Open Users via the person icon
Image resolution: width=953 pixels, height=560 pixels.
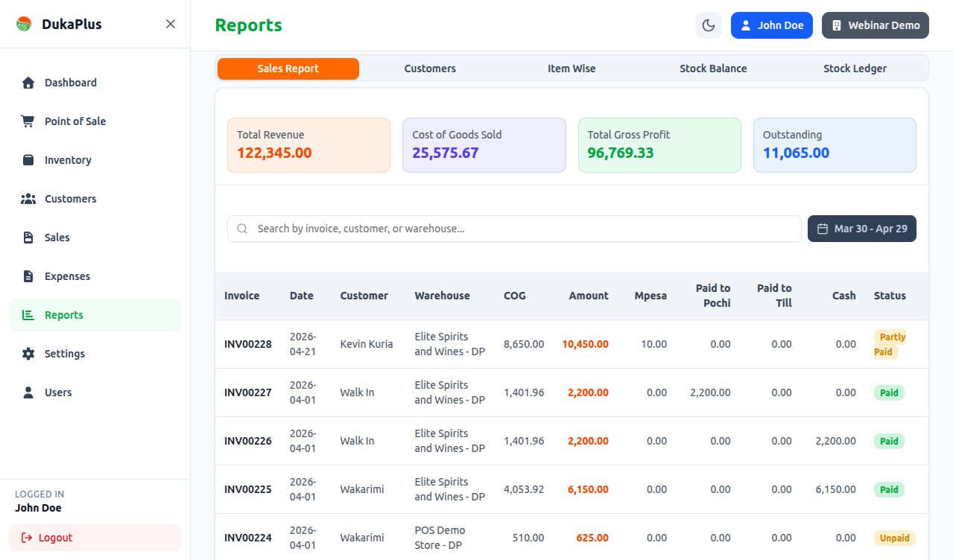[x=28, y=392]
